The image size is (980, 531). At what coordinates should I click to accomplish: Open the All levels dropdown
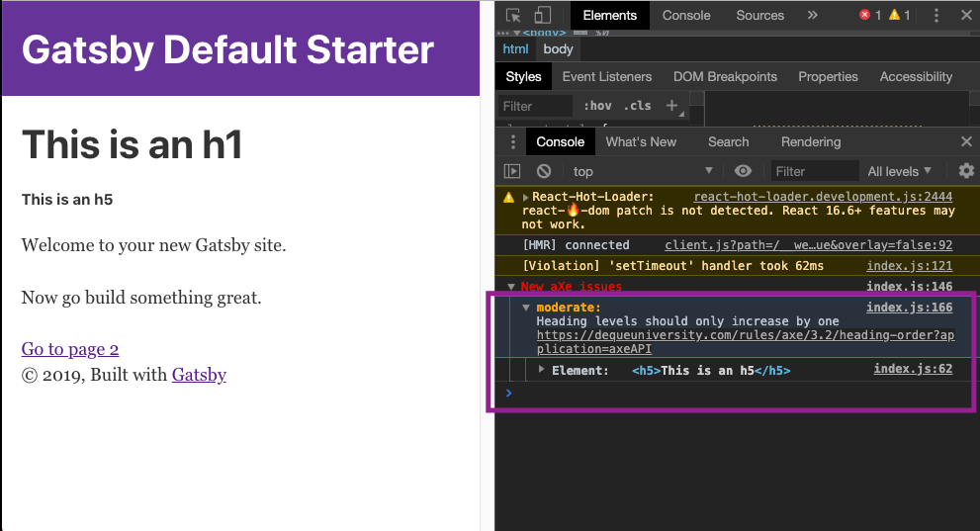899,171
